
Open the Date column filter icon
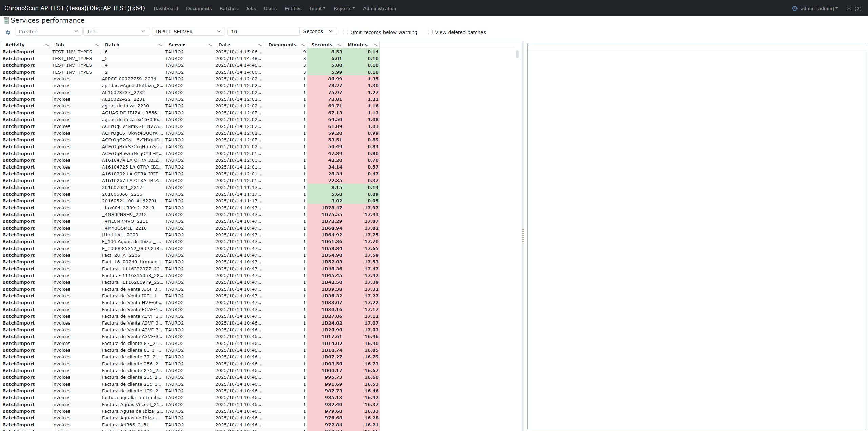[260, 45]
